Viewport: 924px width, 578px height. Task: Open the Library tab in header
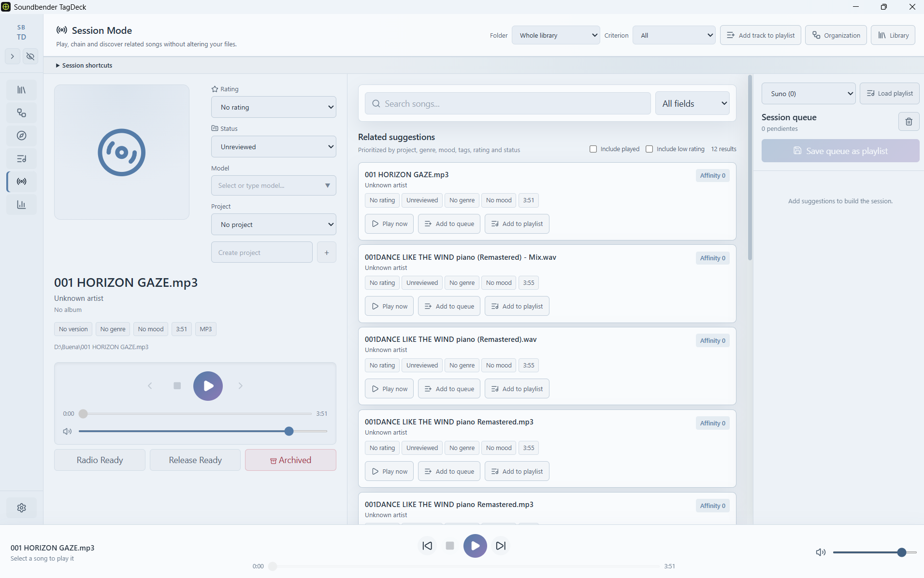click(x=893, y=35)
